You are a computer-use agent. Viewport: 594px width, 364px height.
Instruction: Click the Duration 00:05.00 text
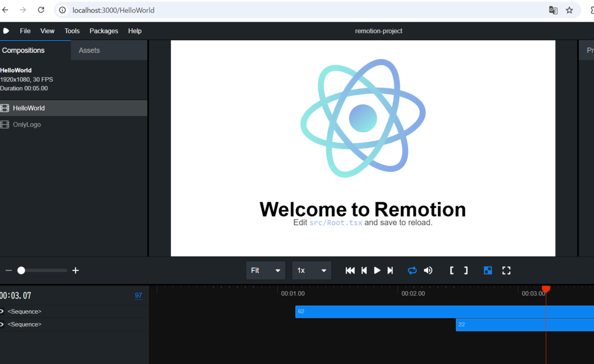pos(24,88)
